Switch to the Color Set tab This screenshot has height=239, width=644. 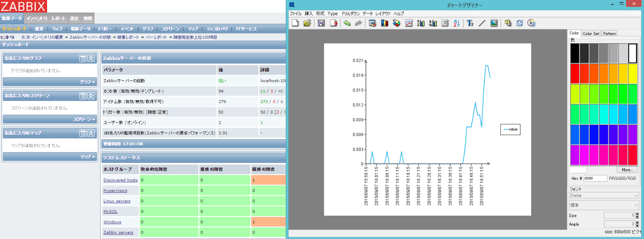pyautogui.click(x=591, y=33)
